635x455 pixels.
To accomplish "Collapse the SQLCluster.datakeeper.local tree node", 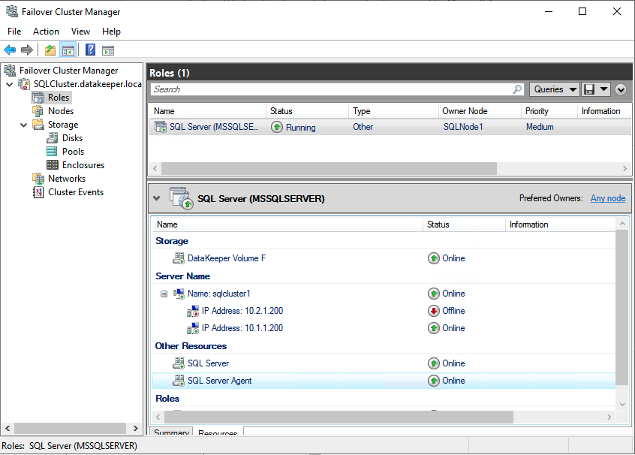I will tap(9, 84).
